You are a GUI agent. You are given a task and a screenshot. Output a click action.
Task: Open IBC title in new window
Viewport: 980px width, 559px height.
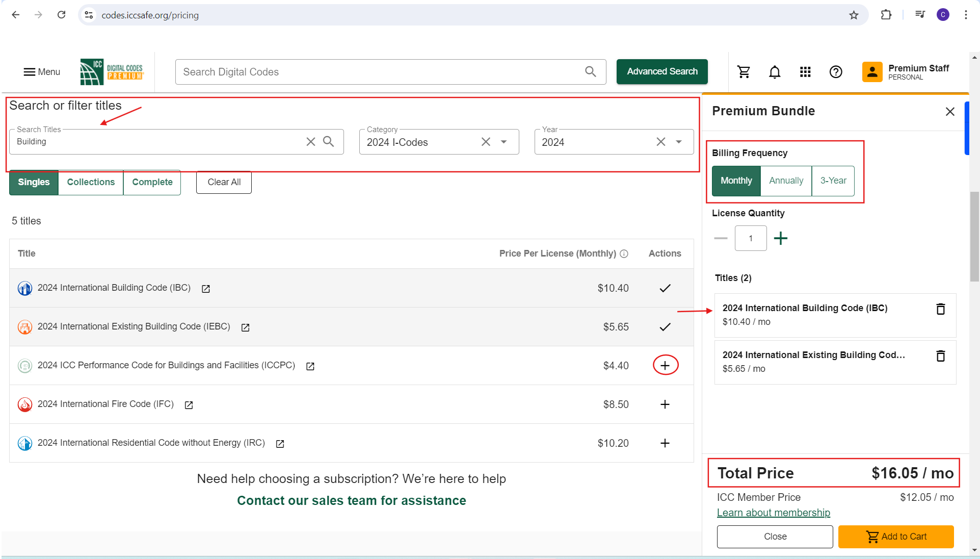(206, 289)
